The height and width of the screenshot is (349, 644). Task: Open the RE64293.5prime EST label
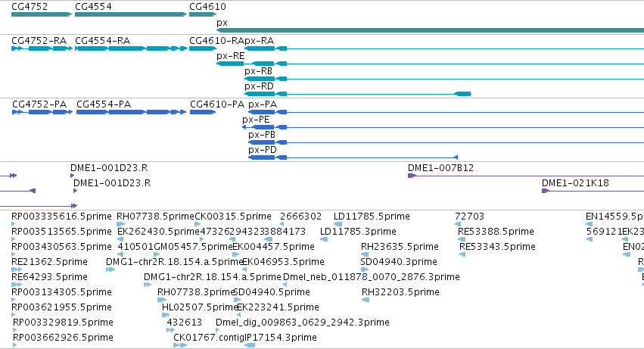pos(49,278)
